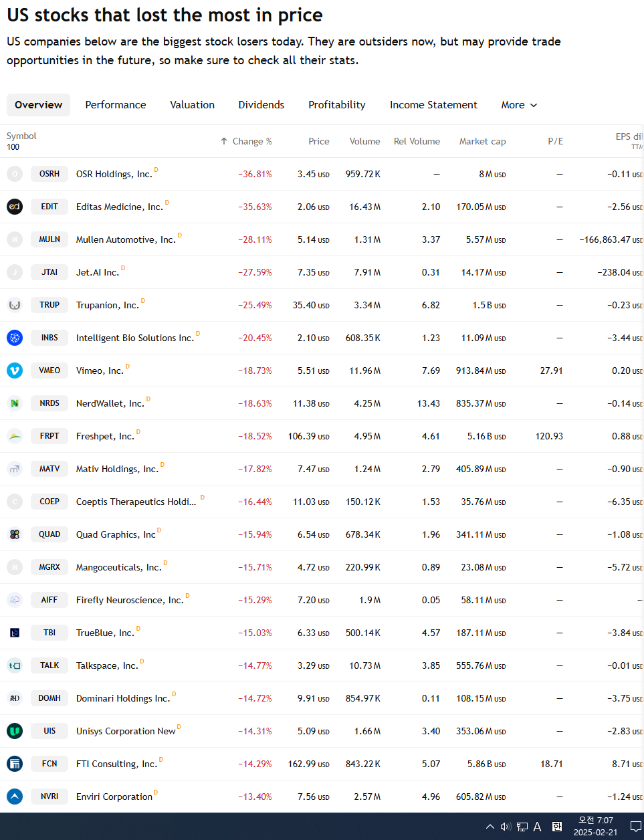Click Vimeo's 27.91 P/E value

click(551, 371)
